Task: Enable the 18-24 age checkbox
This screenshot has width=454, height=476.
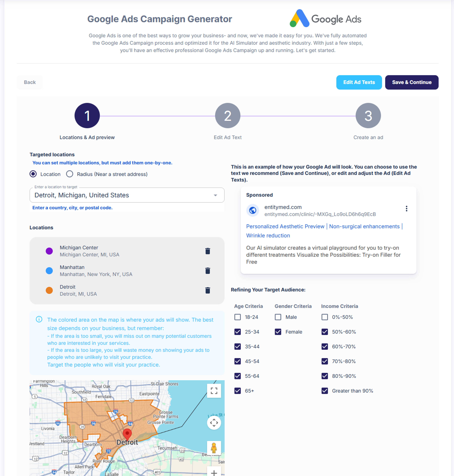Action: tap(237, 317)
